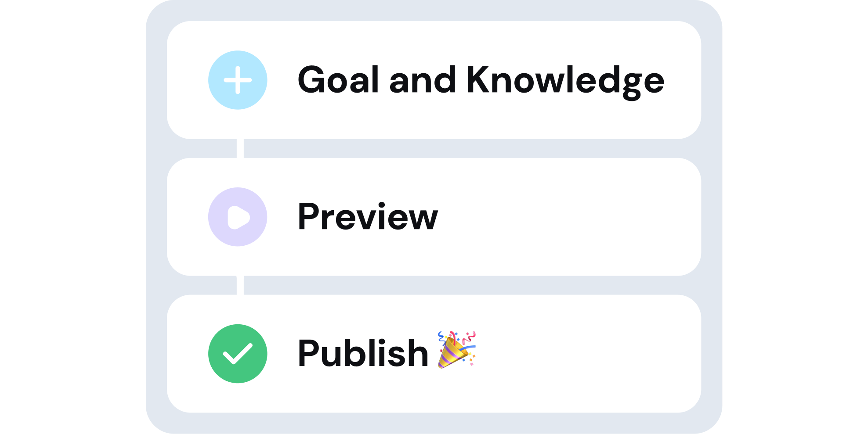Click the green checkmark icon beside Publish

coord(238,354)
